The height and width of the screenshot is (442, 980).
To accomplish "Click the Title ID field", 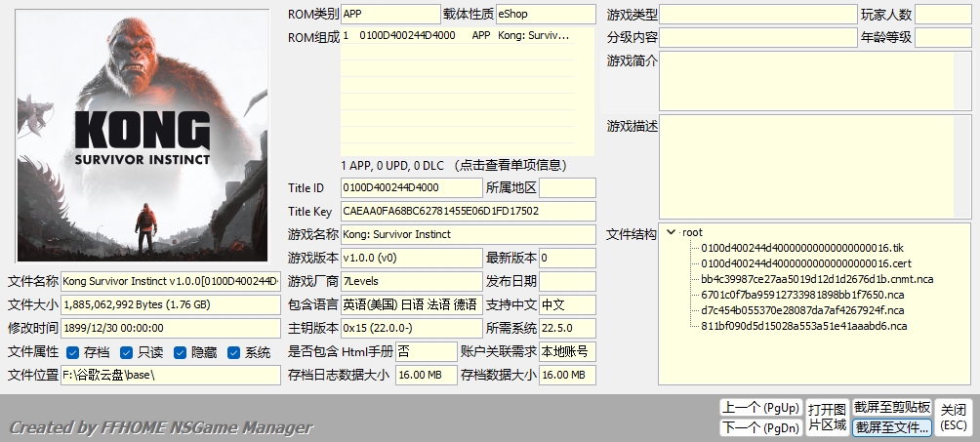I will pyautogui.click(x=412, y=187).
